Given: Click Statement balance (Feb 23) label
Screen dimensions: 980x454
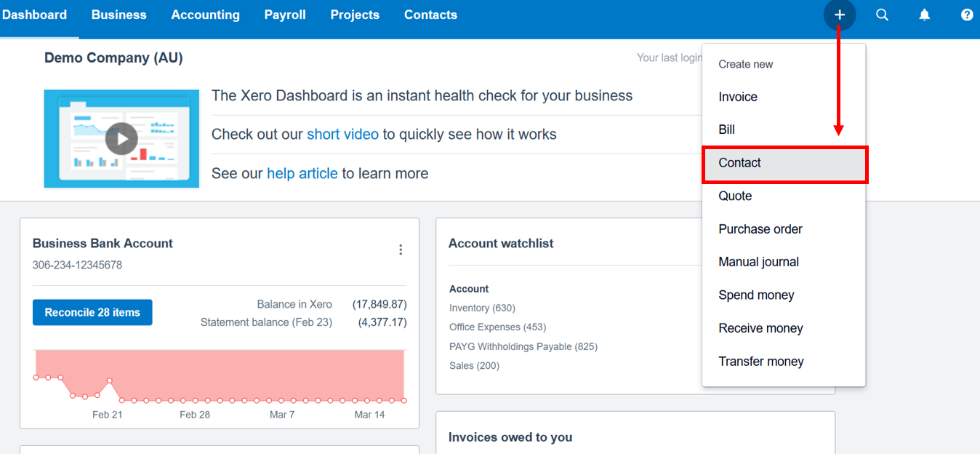Looking at the screenshot, I should point(266,322).
